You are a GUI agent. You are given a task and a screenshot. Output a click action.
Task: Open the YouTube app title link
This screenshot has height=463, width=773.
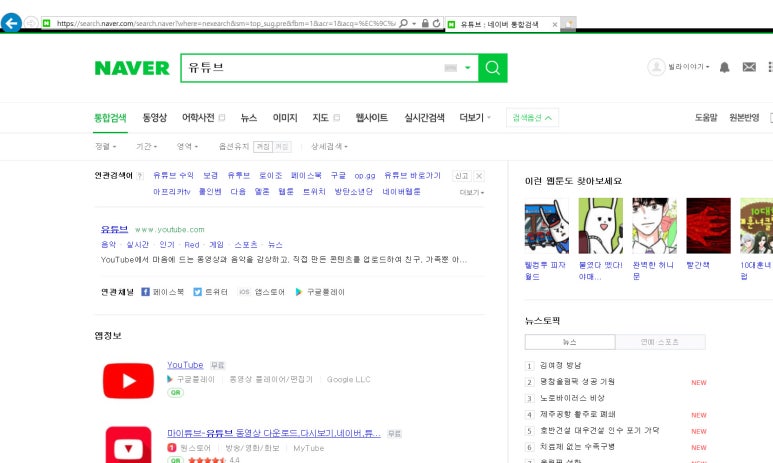185,365
